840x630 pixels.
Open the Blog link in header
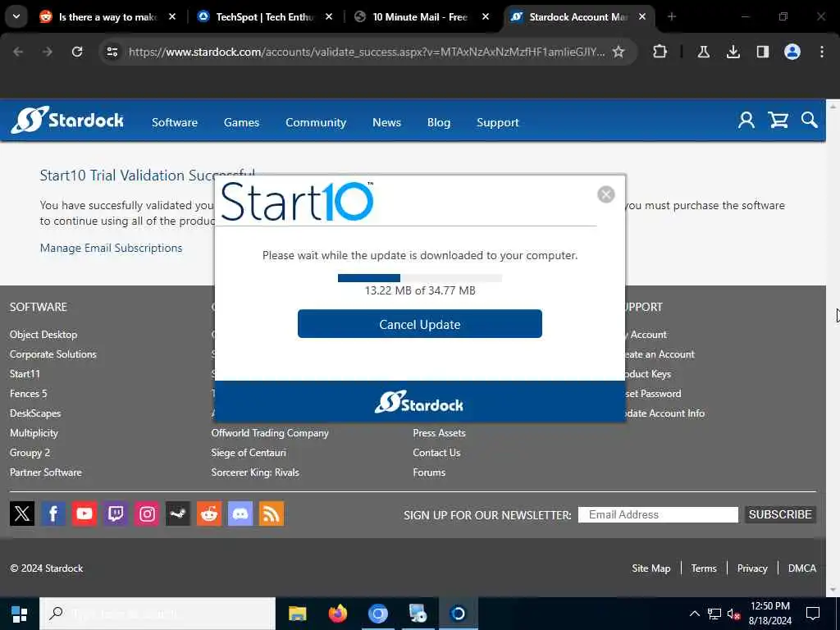(439, 122)
